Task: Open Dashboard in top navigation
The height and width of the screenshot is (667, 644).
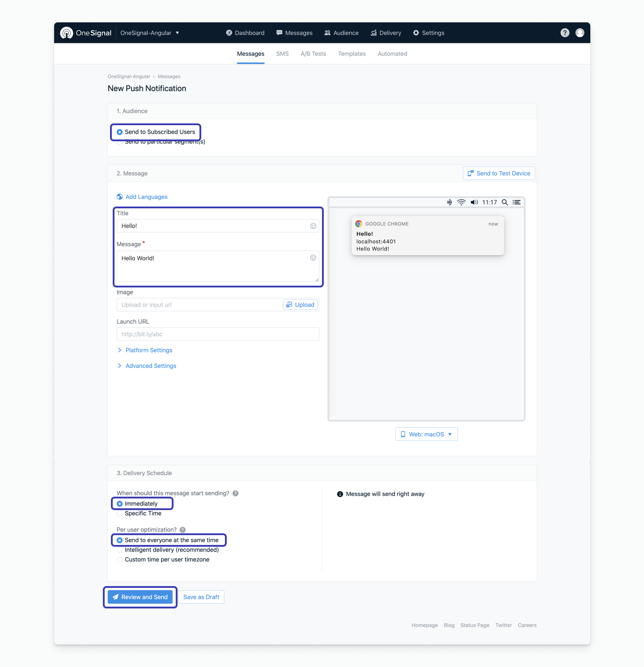Action: click(x=245, y=33)
